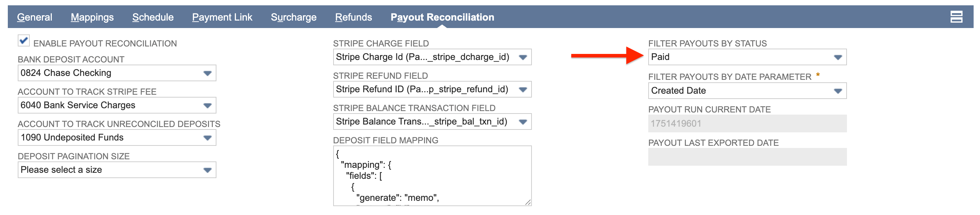Switch to the Mappings tab
The image size is (980, 215).
[x=92, y=17]
